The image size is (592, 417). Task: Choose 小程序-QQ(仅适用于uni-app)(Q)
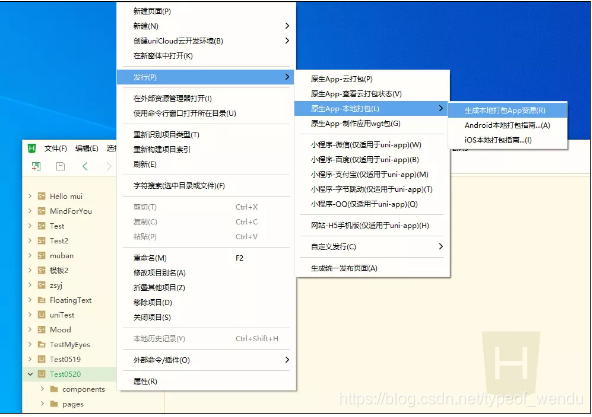[373, 204]
